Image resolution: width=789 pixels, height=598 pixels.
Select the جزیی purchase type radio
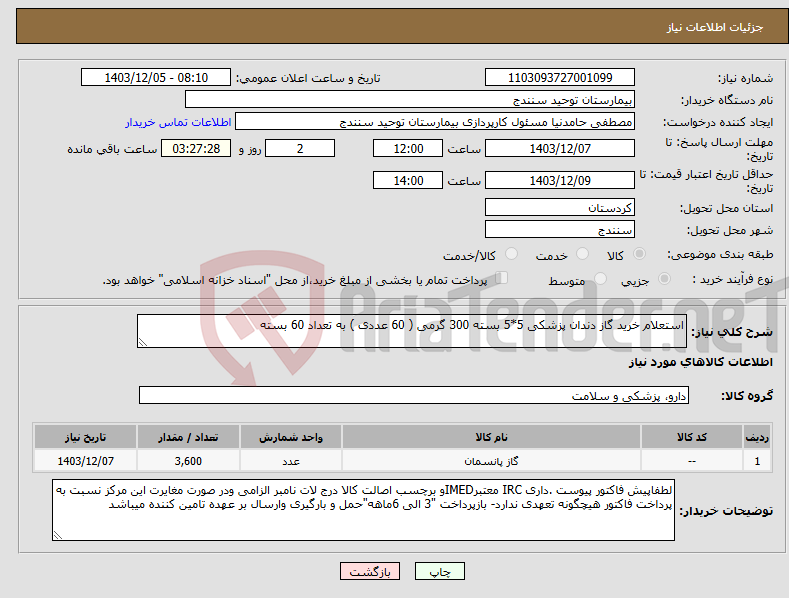(x=664, y=279)
